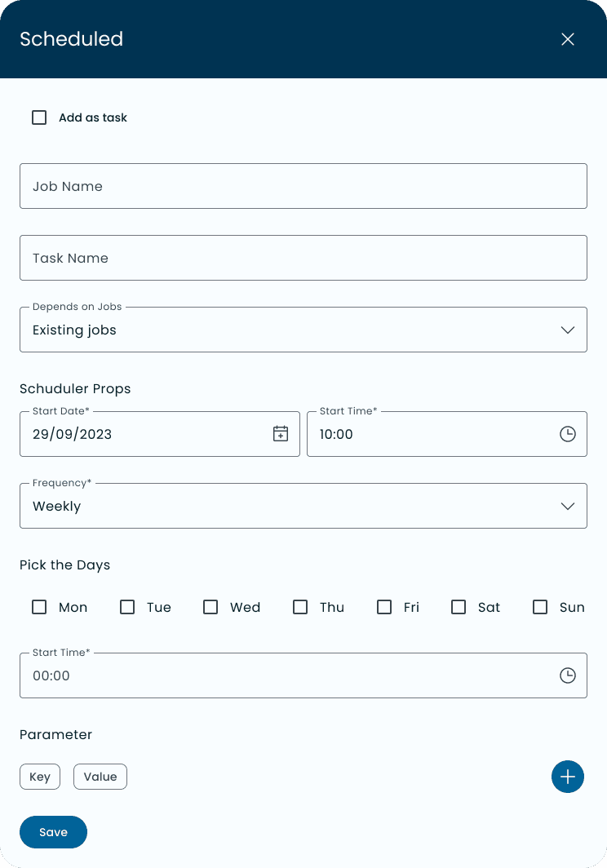Viewport: 607px width, 868px height.
Task: Open the Start Date calendar picker icon
Action: 281,433
